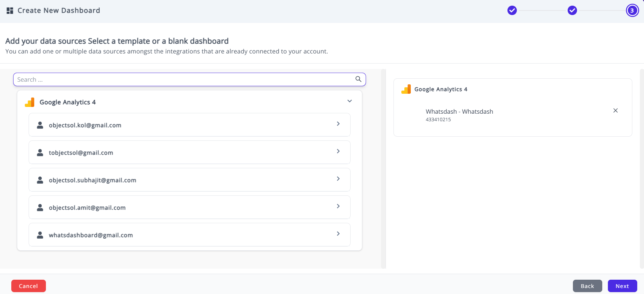Image resolution: width=644 pixels, height=294 pixels.
Task: Click the search magnifier icon
Action: pos(358,79)
